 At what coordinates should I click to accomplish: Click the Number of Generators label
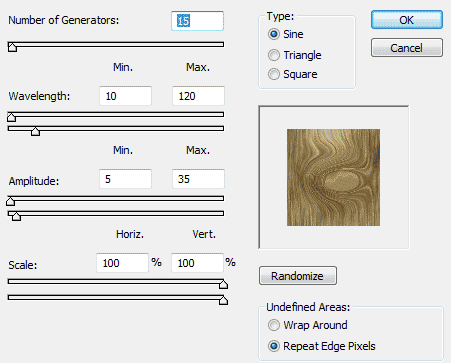(63, 20)
